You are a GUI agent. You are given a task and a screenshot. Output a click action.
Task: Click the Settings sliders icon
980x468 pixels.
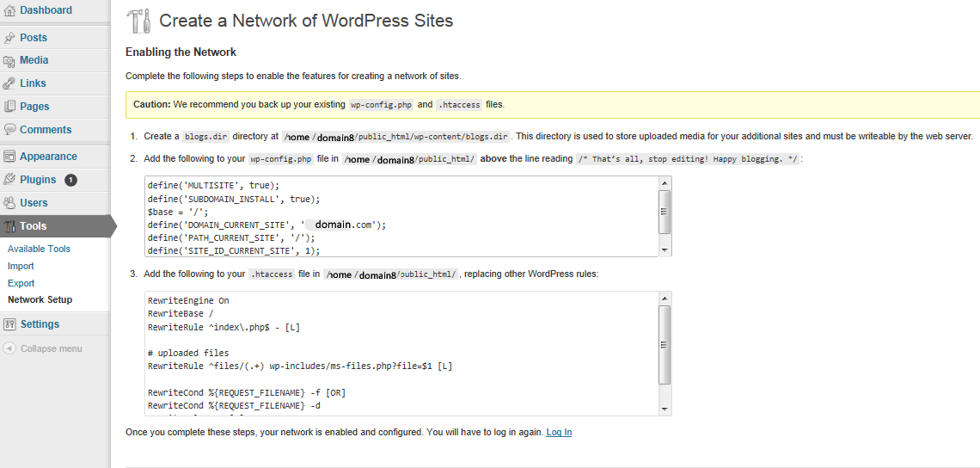[9, 324]
